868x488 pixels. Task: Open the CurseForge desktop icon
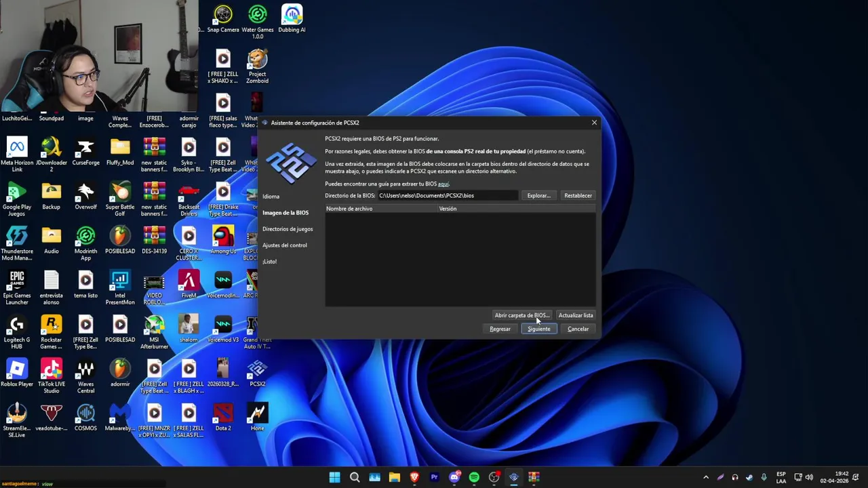click(85, 152)
